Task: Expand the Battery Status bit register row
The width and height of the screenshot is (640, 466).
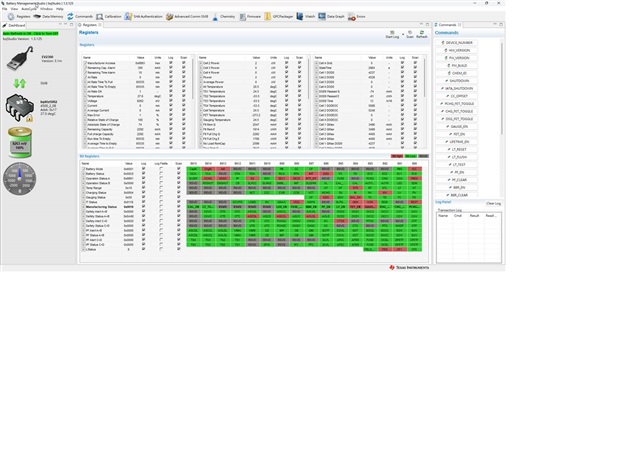Action: point(84,173)
